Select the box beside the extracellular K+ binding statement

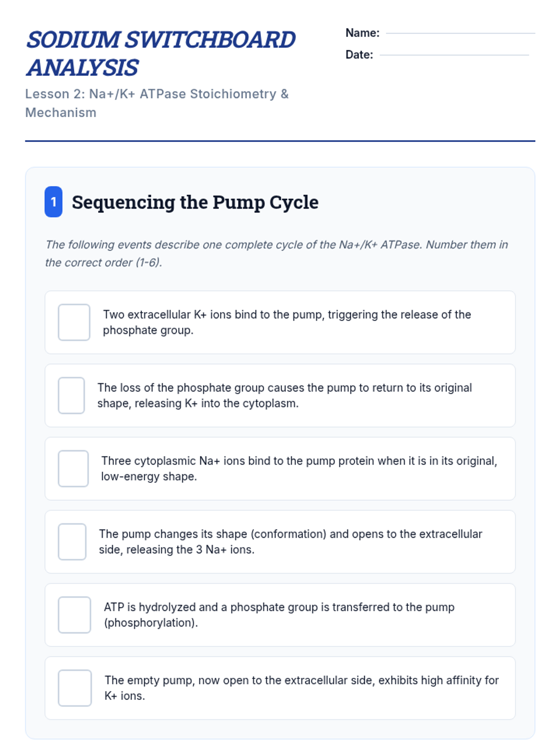74,322
